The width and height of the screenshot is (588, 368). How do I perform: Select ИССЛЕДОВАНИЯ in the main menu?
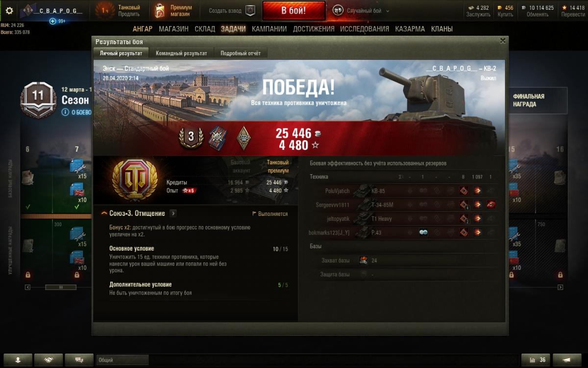coord(365,29)
